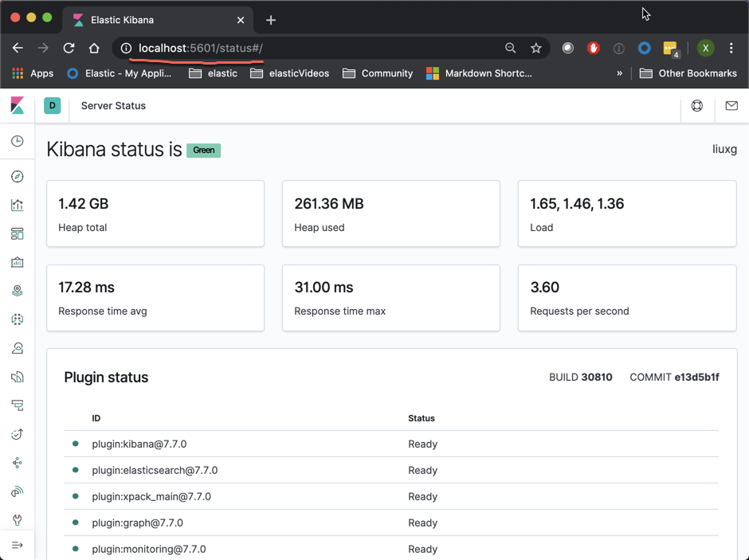Toggle the sidebar with the collapse arrow
Image resolution: width=749 pixels, height=560 pixels.
(17, 546)
